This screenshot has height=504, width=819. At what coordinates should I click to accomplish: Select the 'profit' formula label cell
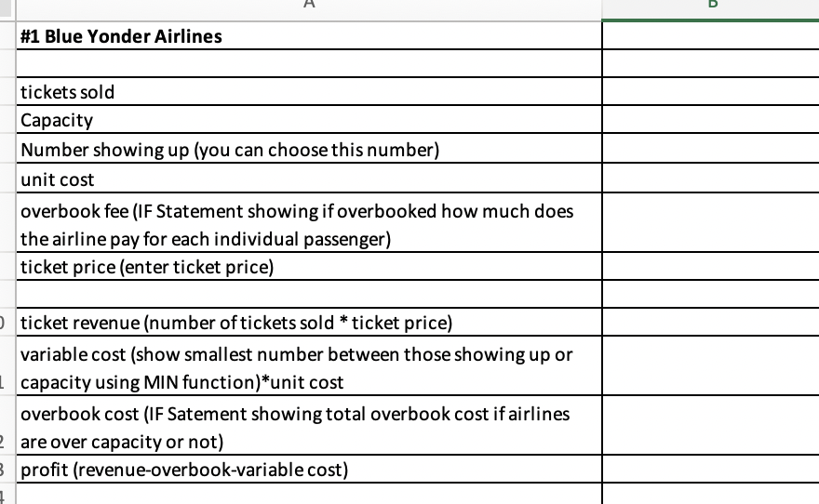tap(309, 469)
